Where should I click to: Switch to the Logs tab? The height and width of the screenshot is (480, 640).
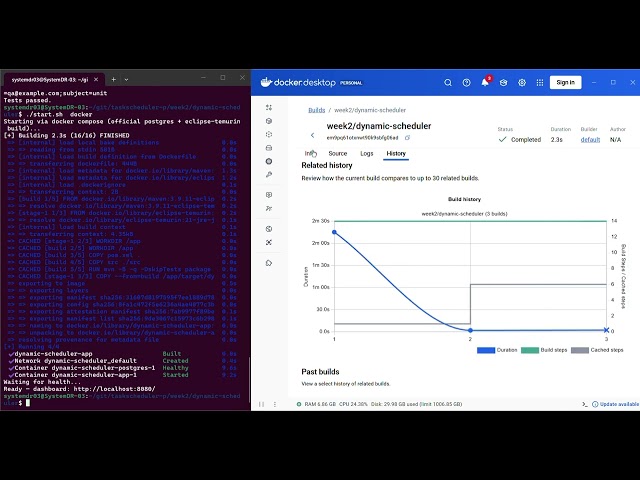click(x=367, y=153)
